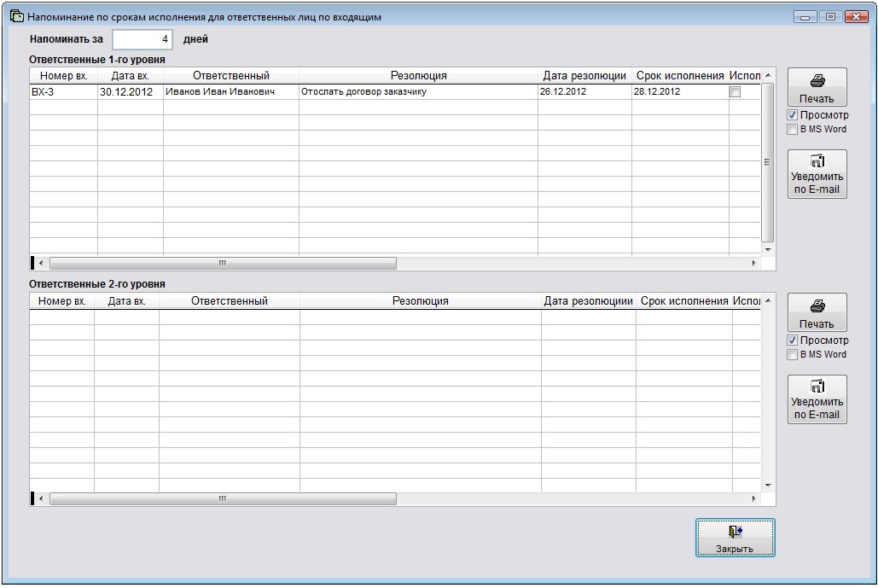This screenshot has height=588, width=878.
Task: Notify level 2 responsibles by E-mail
Action: click(x=817, y=399)
